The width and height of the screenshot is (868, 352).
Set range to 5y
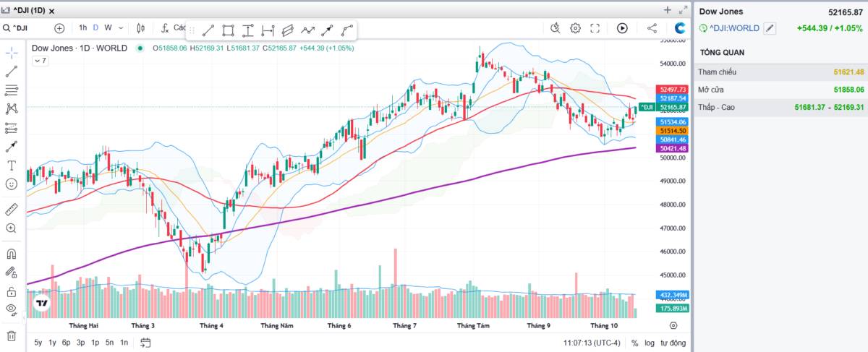38,343
